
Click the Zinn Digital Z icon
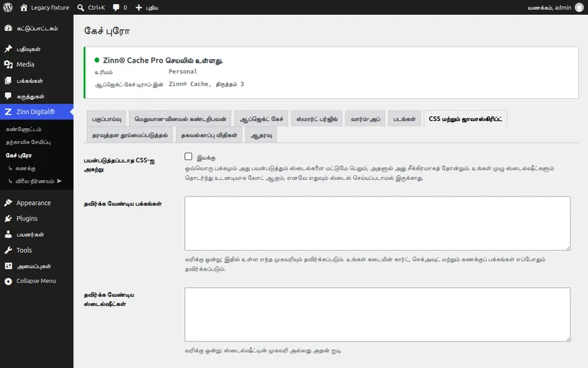[x=8, y=112]
